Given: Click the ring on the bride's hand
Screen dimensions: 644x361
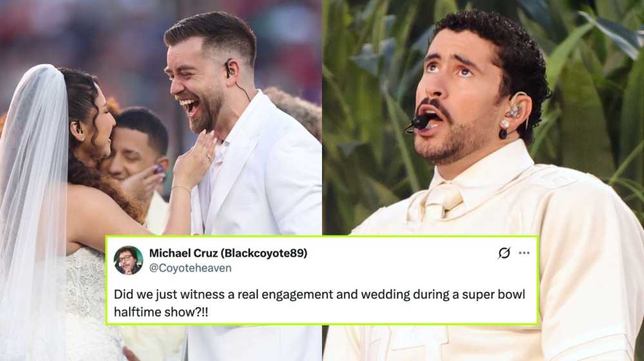Looking at the screenshot, I should [x=208, y=157].
